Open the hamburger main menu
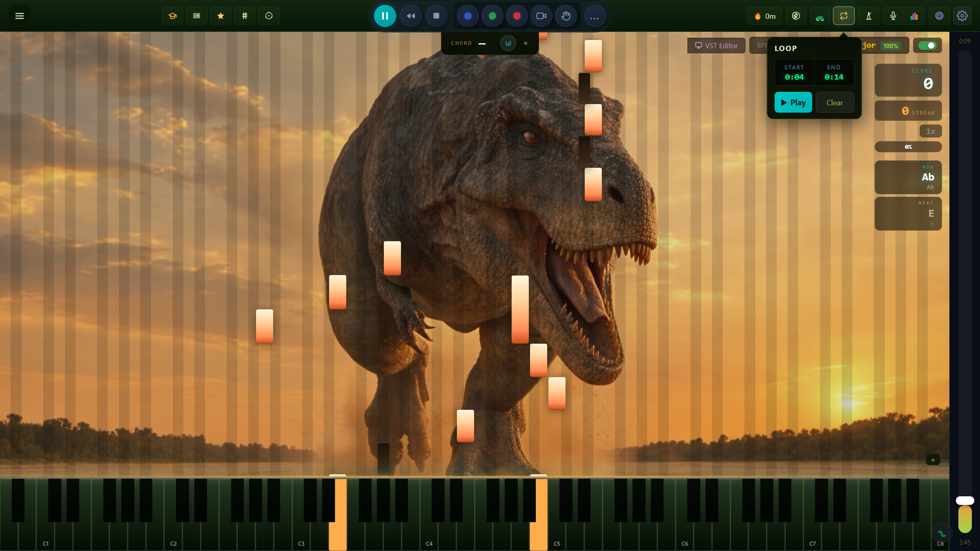980x551 pixels. (x=19, y=16)
